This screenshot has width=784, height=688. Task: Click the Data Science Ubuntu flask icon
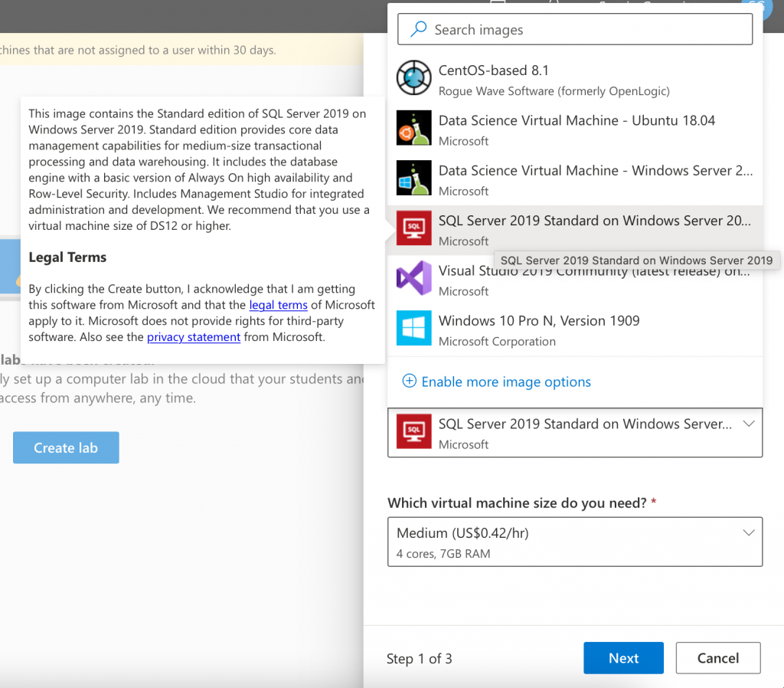(414, 129)
